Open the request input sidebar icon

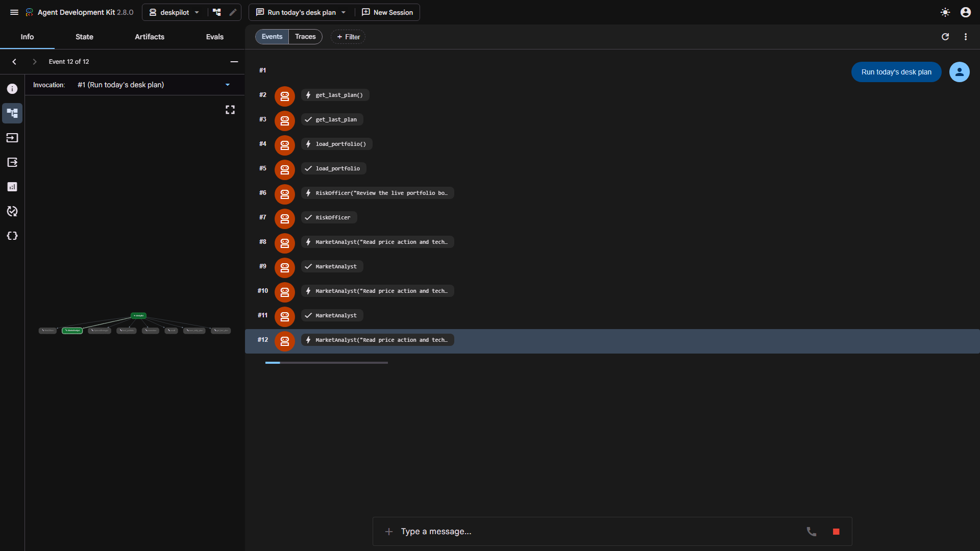click(x=12, y=138)
